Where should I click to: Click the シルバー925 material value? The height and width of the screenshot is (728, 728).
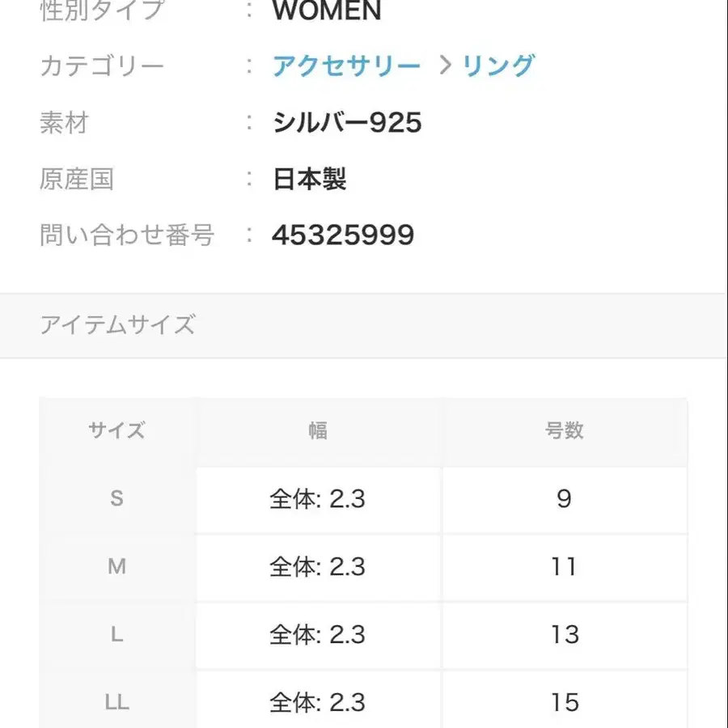(347, 123)
